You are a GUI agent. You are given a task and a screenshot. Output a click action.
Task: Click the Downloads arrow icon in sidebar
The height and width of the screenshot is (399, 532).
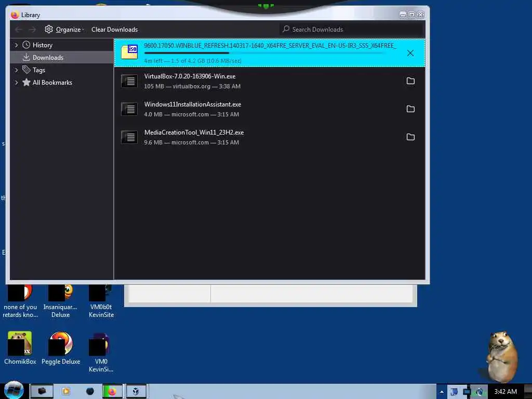point(26,57)
